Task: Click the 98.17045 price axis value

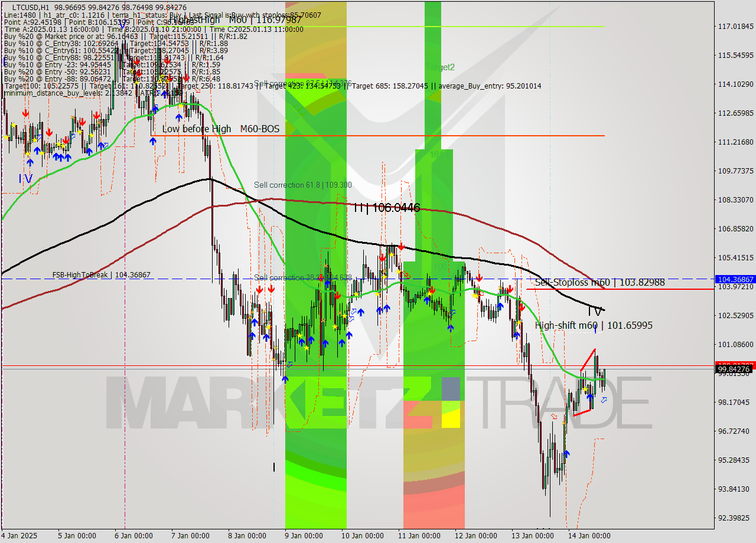Action: point(735,402)
